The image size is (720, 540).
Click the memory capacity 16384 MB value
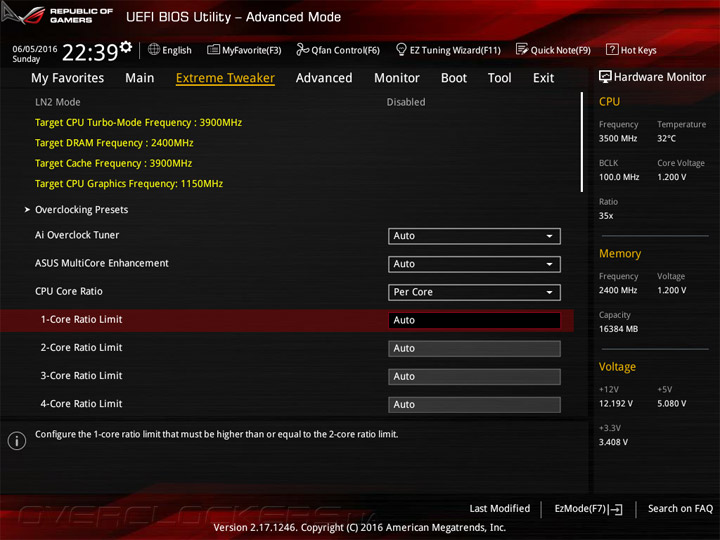click(618, 329)
